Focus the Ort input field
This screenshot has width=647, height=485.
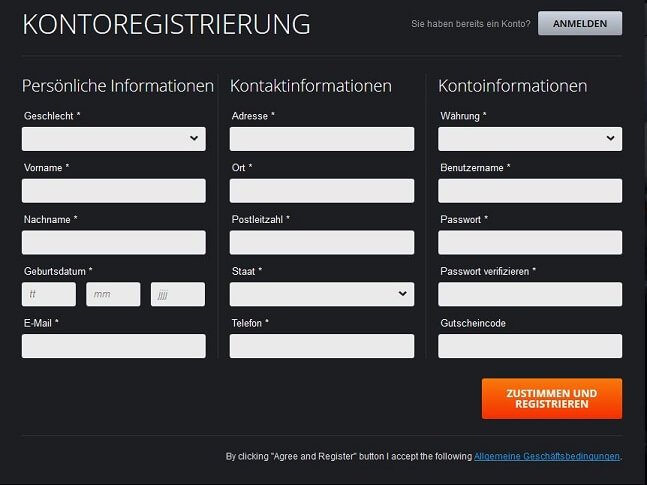[x=322, y=191]
